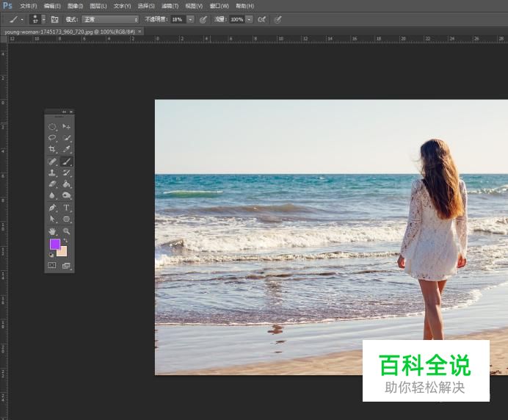The height and width of the screenshot is (420, 508).
Task: Select the Crop tool
Action: pyautogui.click(x=52, y=149)
